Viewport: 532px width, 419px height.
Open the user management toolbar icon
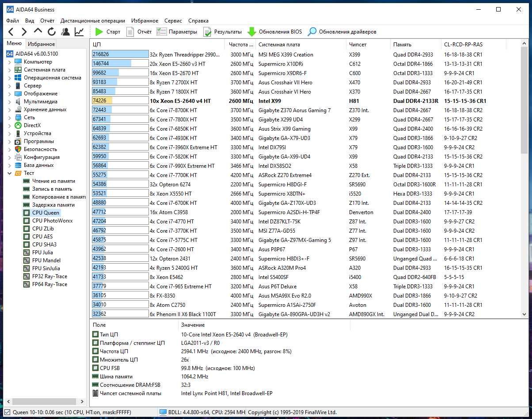(x=65, y=32)
